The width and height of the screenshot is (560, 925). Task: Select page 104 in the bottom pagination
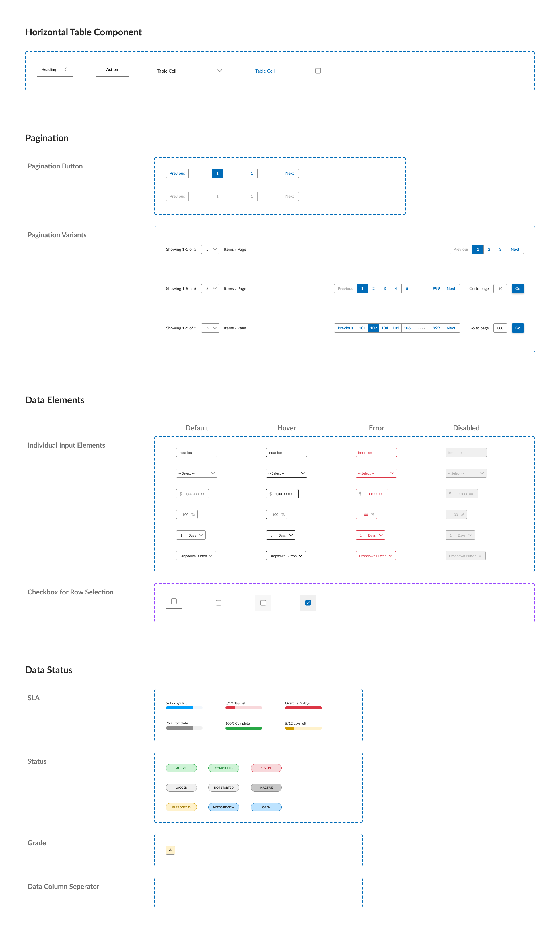[x=384, y=328]
